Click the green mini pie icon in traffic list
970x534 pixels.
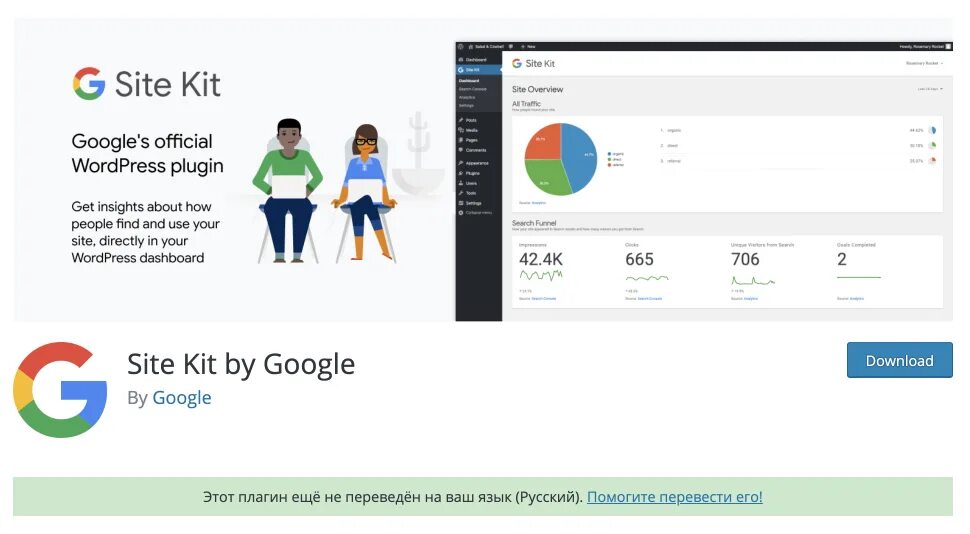(932, 145)
